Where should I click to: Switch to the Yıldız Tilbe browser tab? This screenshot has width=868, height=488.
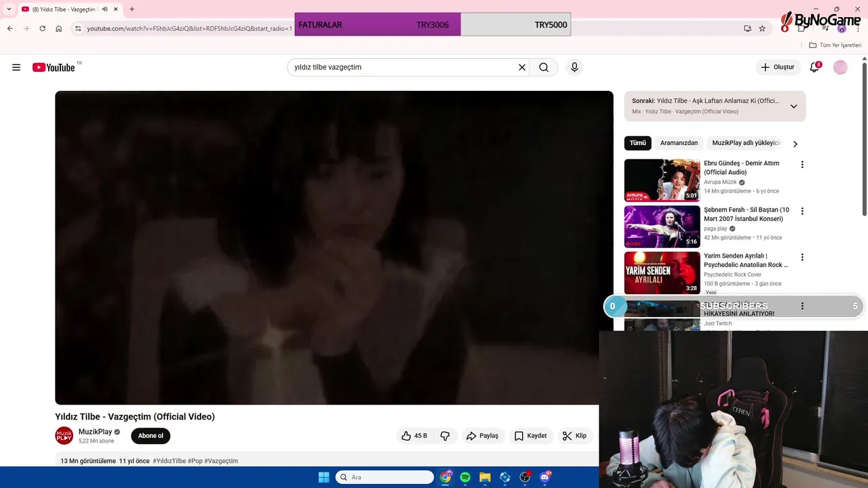pyautogui.click(x=69, y=9)
